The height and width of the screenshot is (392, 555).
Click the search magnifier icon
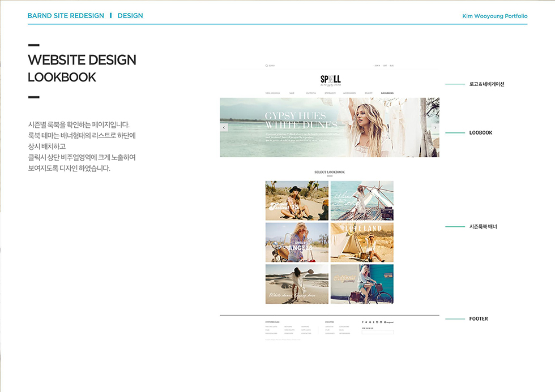266,66
